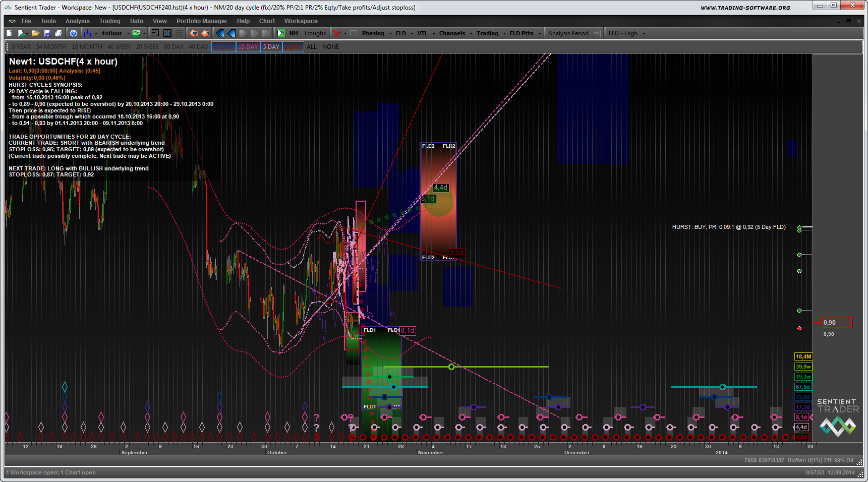Viewport: 868px width, 482px height.
Task: Click the red X delete analysis icon
Action: pyautogui.click(x=337, y=33)
